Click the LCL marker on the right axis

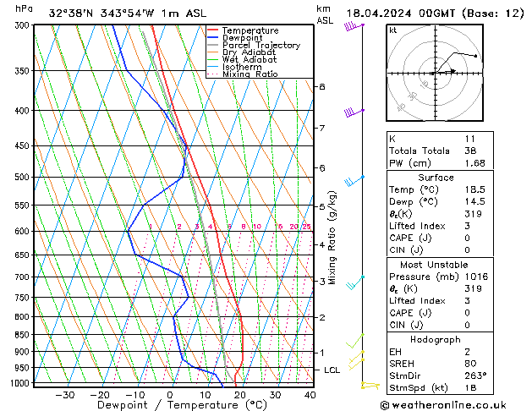tap(332, 370)
